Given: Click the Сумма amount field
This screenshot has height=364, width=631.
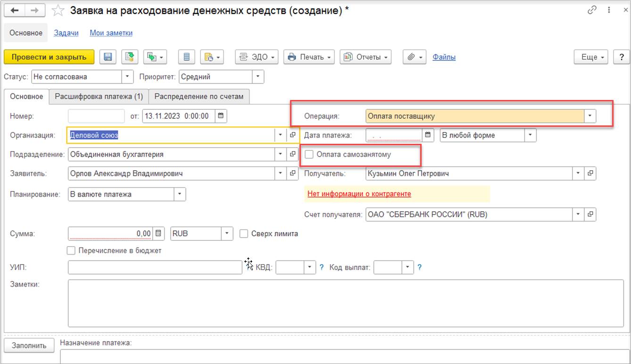Looking at the screenshot, I should 111,233.
